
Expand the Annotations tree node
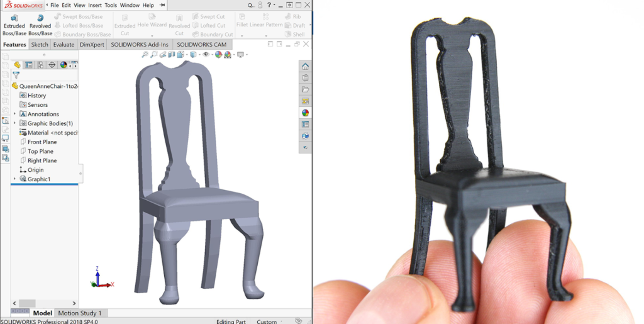coord(14,114)
